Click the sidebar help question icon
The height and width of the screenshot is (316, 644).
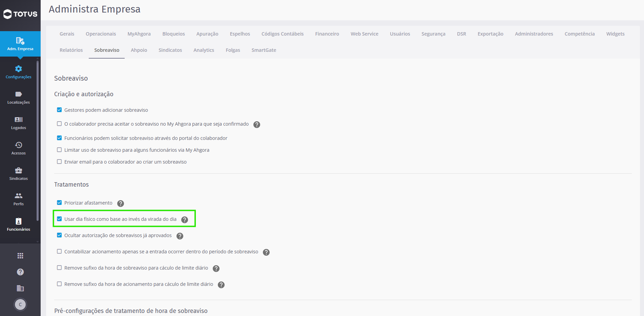pos(20,272)
